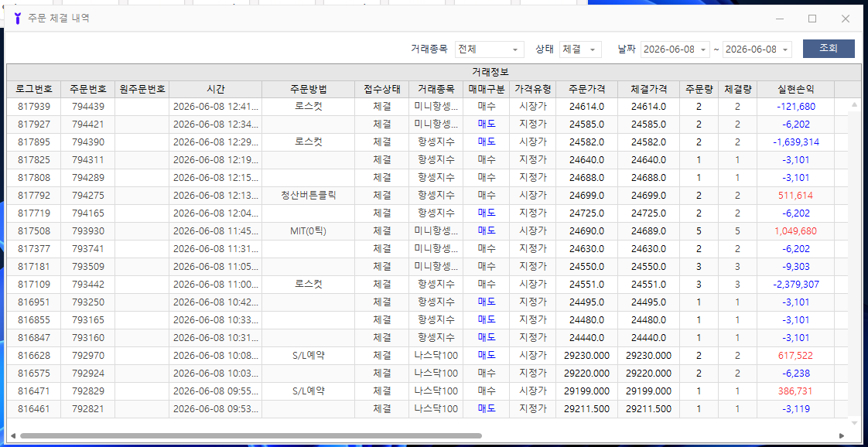Click the 거래종목 column header
The height and width of the screenshot is (447, 868).
(436, 88)
